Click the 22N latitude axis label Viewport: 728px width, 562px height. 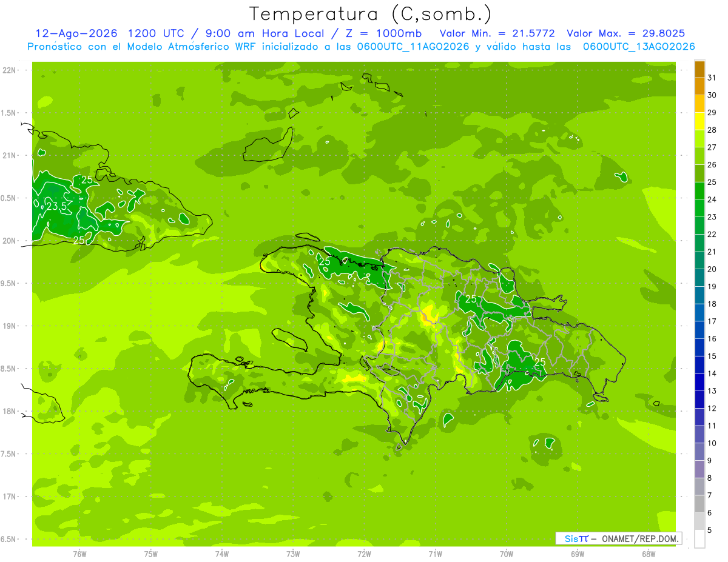[10, 70]
